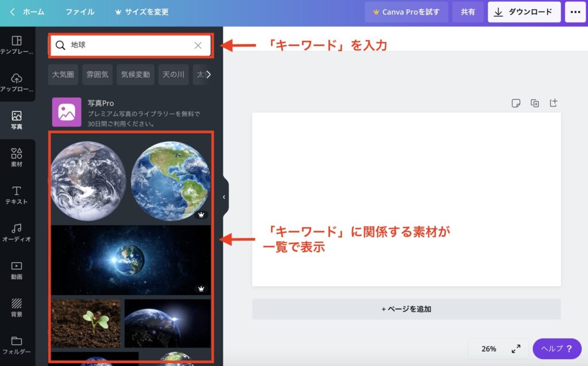Open the テキスト text panel
Image resolution: width=588 pixels, height=366 pixels.
click(17, 195)
